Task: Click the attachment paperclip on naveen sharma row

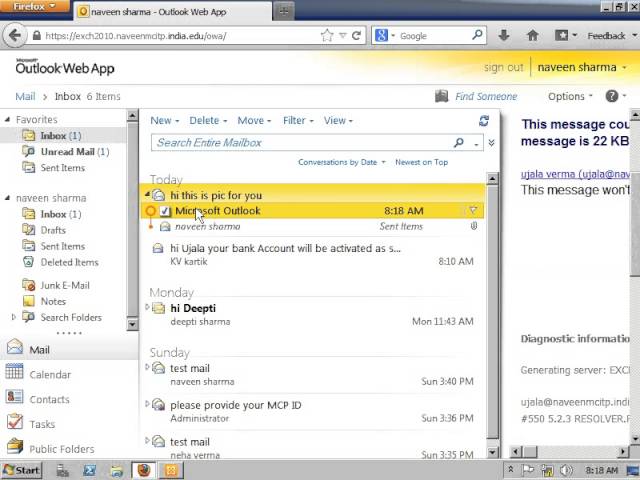Action: coord(473,226)
